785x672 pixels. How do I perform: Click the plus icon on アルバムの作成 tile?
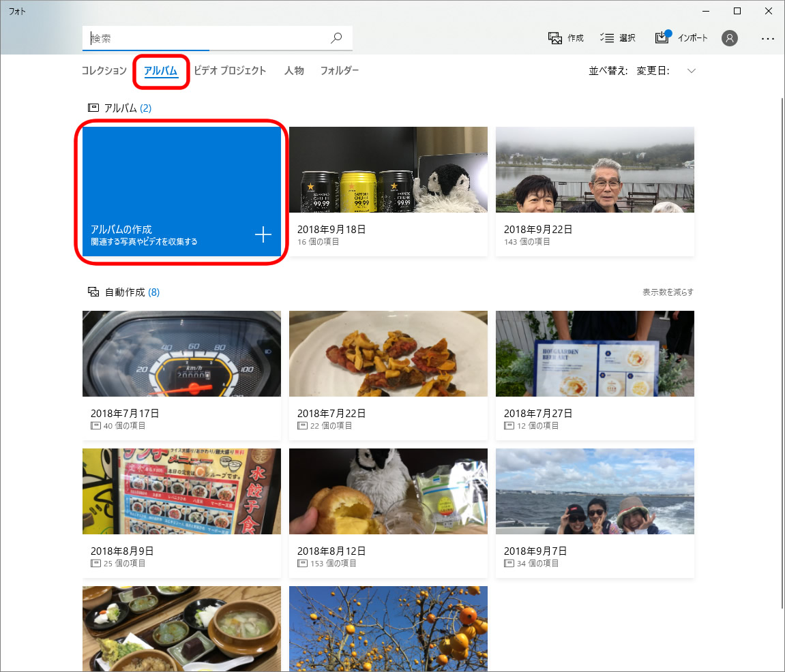pos(263,235)
